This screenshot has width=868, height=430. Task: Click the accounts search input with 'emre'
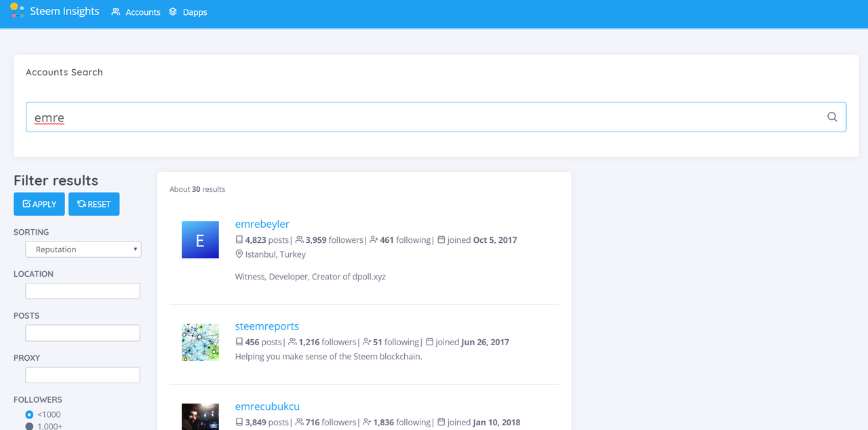pyautogui.click(x=436, y=117)
